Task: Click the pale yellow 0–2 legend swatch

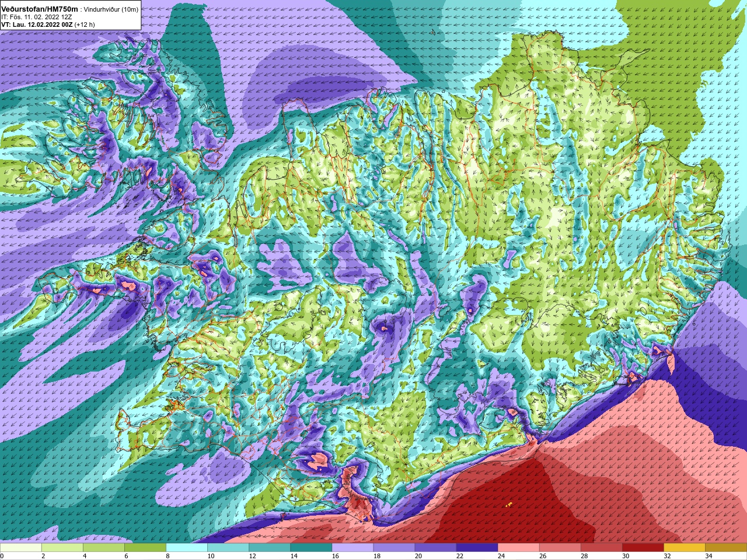Action: click(21, 548)
